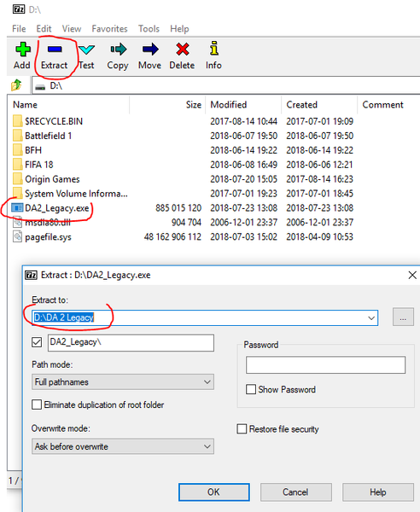
Task: Click the Move arrow icon
Action: (150, 49)
